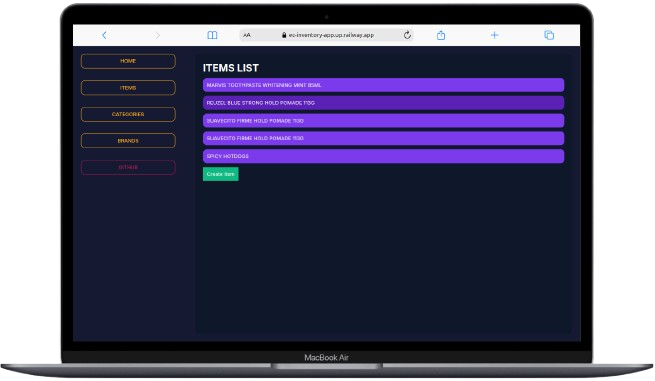Open the Spicy Hotdogs item
This screenshot has height=381, width=655.
coord(383,156)
